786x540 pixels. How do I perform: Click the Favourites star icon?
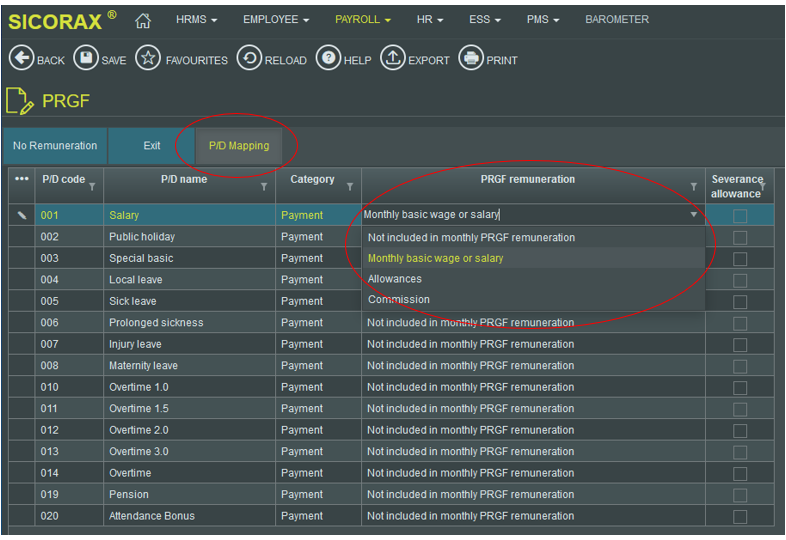148,59
